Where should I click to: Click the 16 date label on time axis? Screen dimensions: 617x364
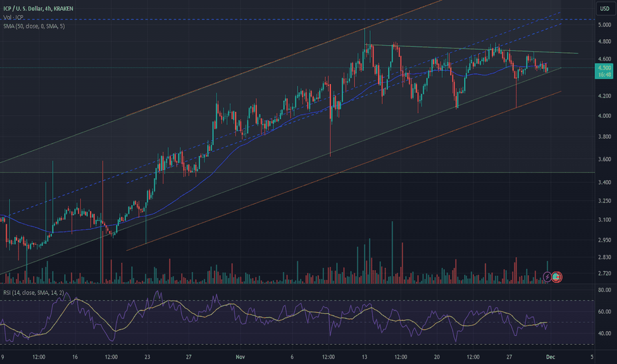click(75, 357)
